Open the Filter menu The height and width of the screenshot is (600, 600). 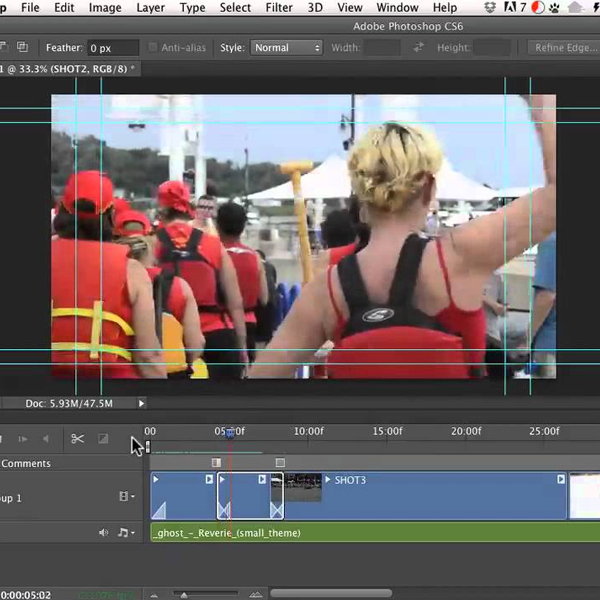pos(279,8)
